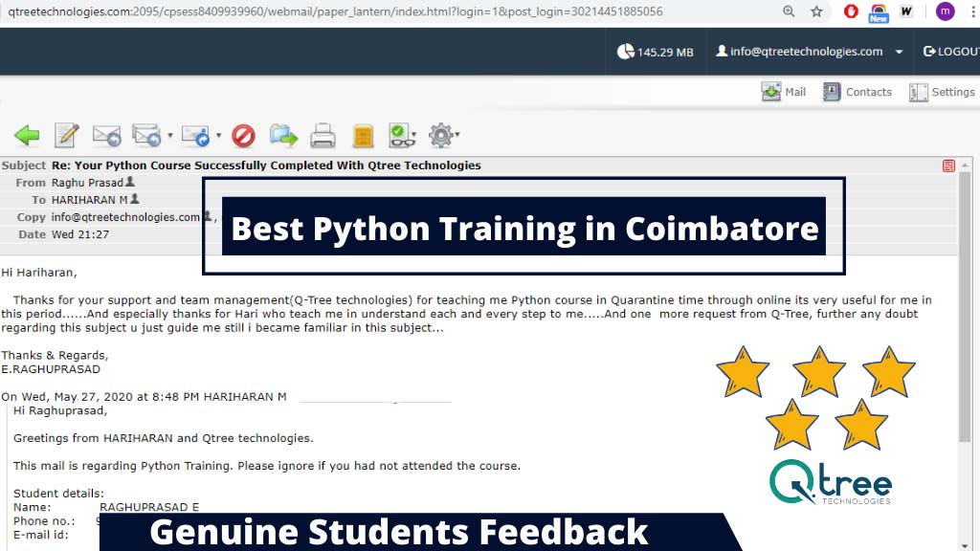
Task: Mark message icon with glasses
Action: (402, 135)
